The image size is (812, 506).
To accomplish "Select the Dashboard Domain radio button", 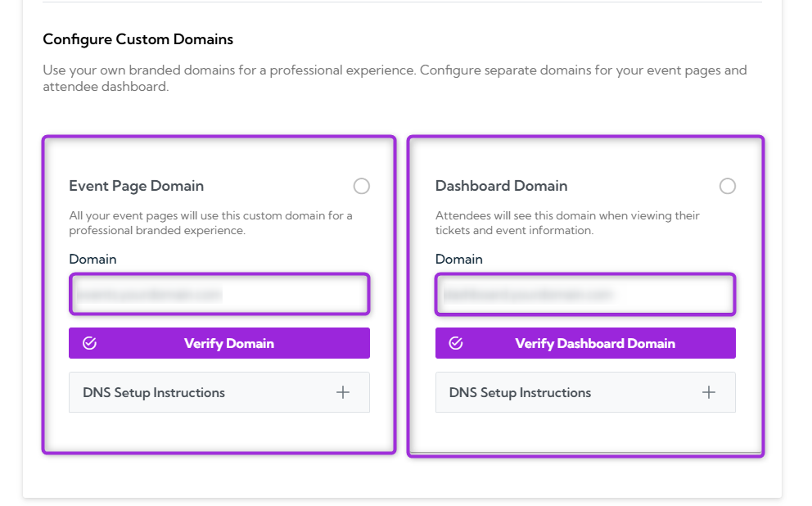I will pyautogui.click(x=728, y=186).
